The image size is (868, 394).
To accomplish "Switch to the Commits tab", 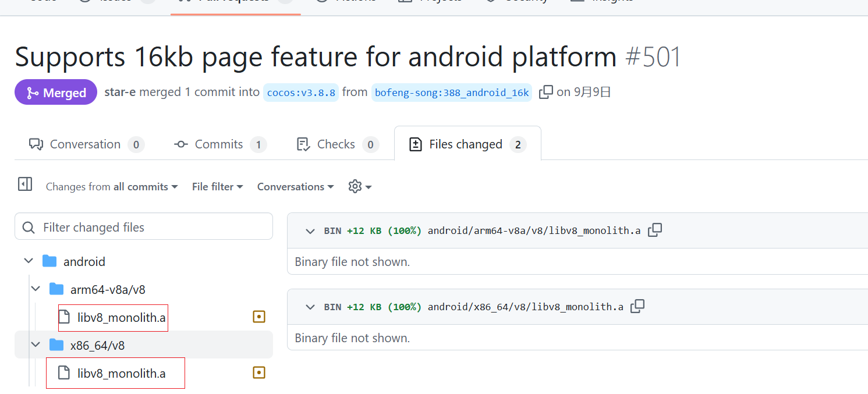I will click(x=219, y=144).
